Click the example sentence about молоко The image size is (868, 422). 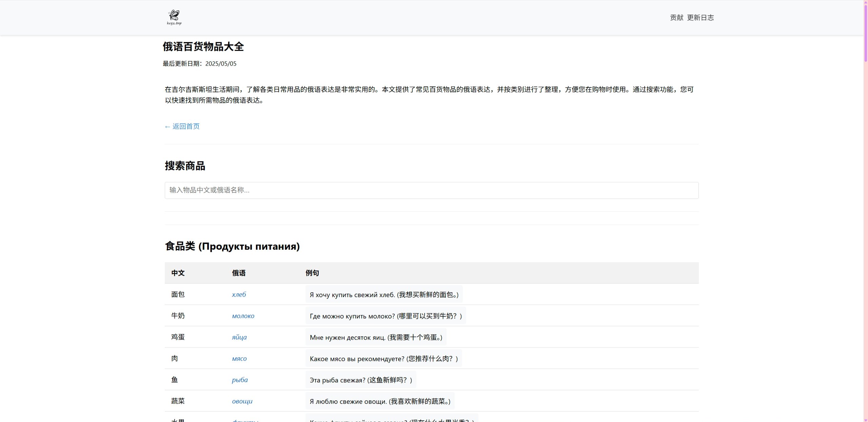coord(386,316)
